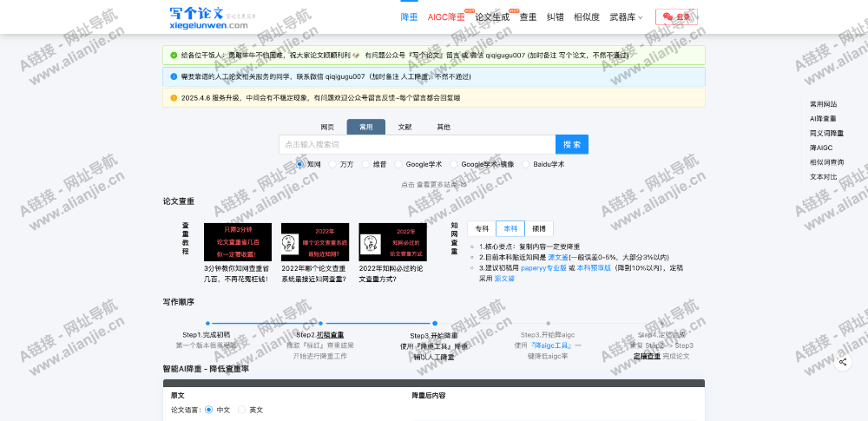Screen dimensions: 868x421
Task: Switch to the 文献 search tab
Action: point(404,127)
